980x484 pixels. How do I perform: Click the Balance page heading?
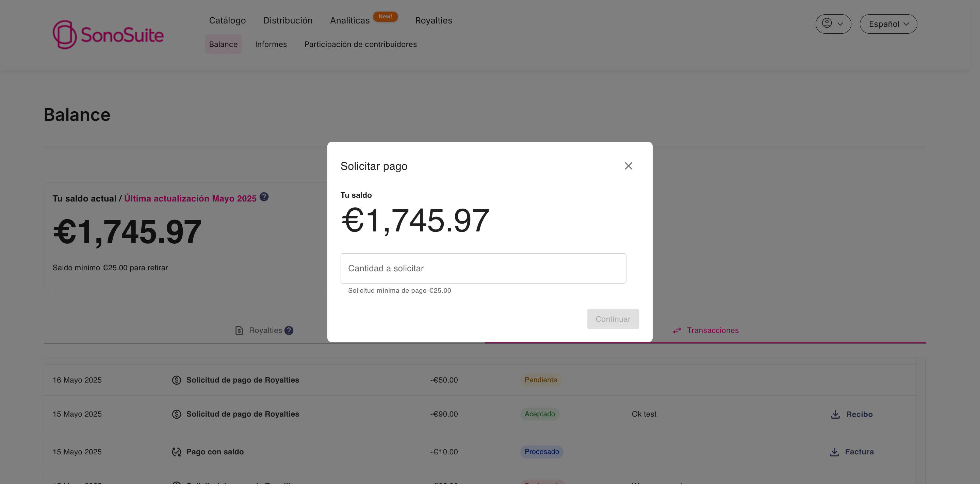tap(77, 114)
